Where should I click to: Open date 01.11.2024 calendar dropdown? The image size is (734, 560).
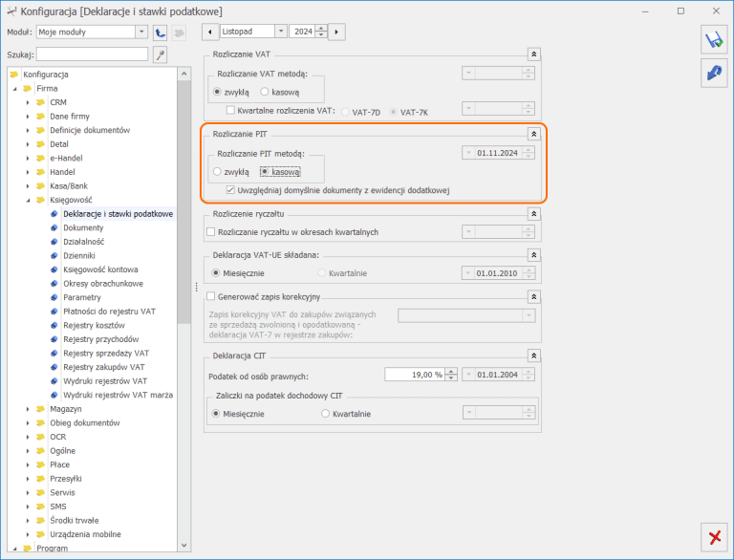468,153
